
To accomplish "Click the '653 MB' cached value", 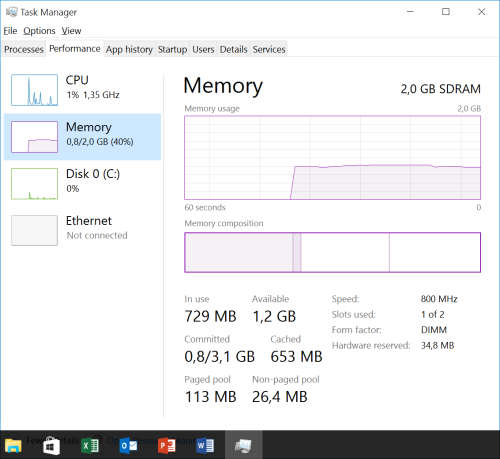I will pyautogui.click(x=296, y=356).
